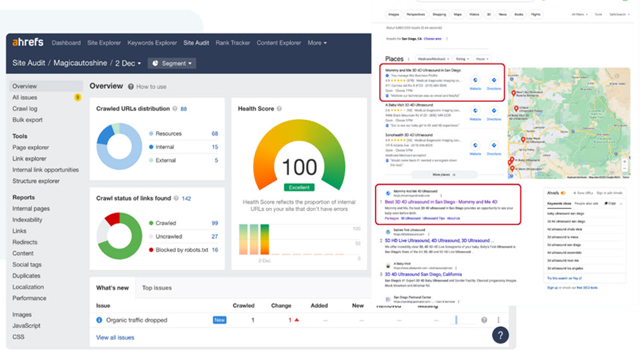Open the More dropdown in navigation
Viewport: 644px width, 361px height.
click(317, 43)
